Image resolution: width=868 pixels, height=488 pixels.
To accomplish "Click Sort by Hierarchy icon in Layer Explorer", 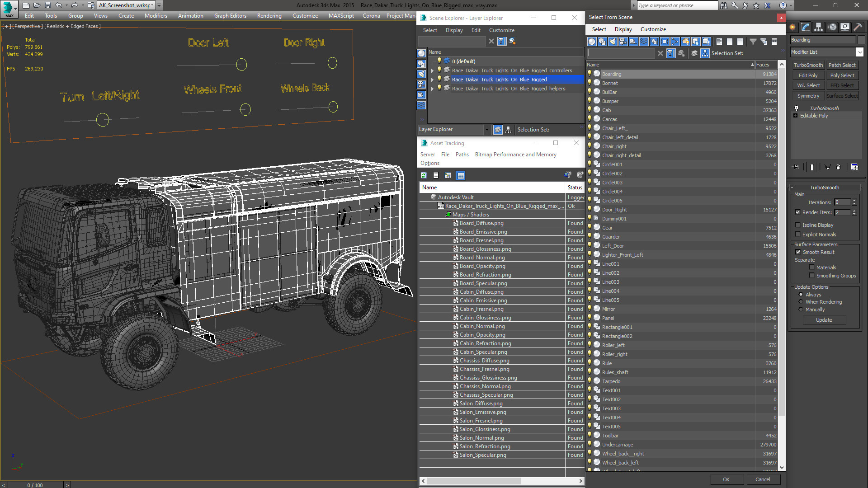I will (x=509, y=130).
